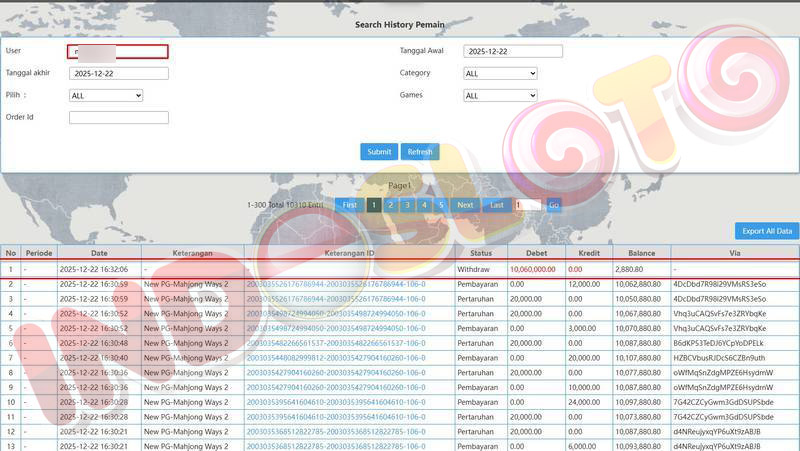Click the Tanggal akhir date field
This screenshot has width=800, height=451.
(x=118, y=73)
